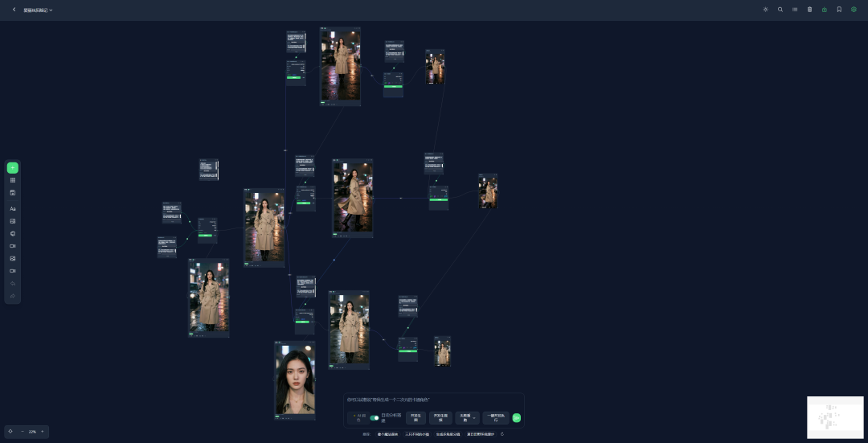Image resolution: width=868 pixels, height=443 pixels.
Task: Click the redo arrow in left toolbar
Action: (x=13, y=296)
